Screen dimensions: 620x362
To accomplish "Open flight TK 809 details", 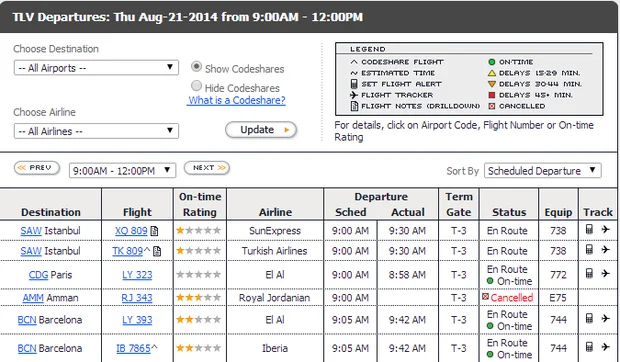I will (127, 251).
